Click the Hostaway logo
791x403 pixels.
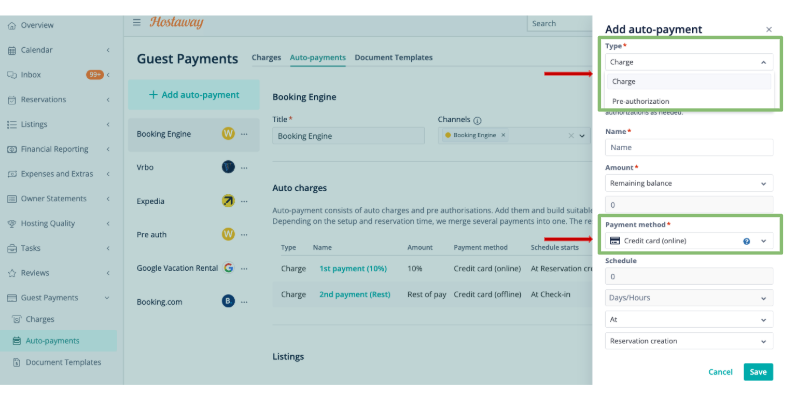pos(177,22)
